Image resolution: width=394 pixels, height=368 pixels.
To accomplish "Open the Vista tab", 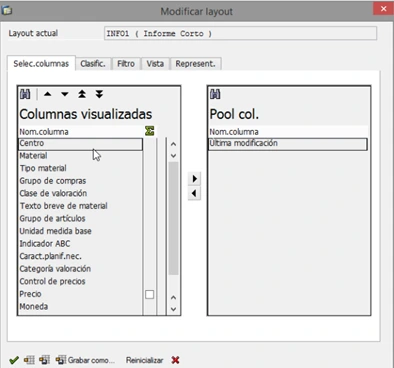I will pyautogui.click(x=155, y=64).
